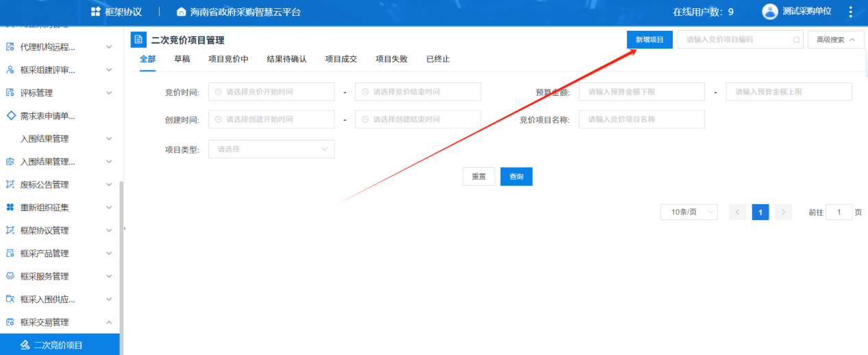The height and width of the screenshot is (355, 868).
Task: Switch to the 全部 tab
Action: coord(148,59)
